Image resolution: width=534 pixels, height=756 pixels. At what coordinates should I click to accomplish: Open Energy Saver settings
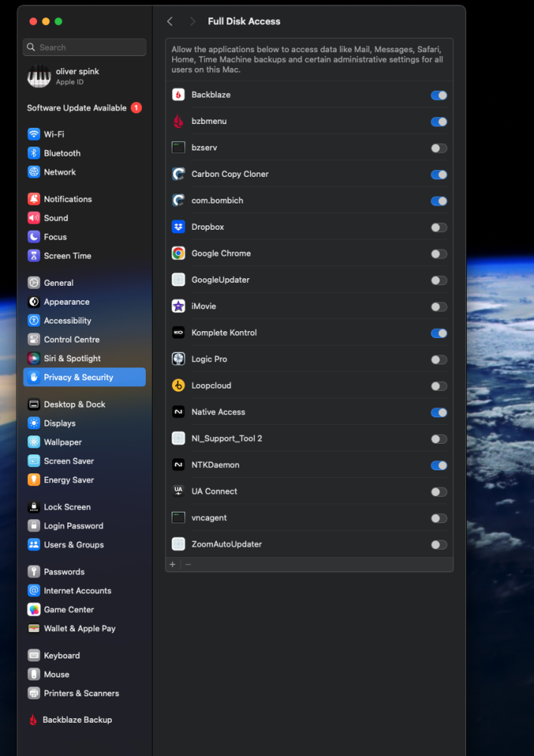(x=85, y=480)
